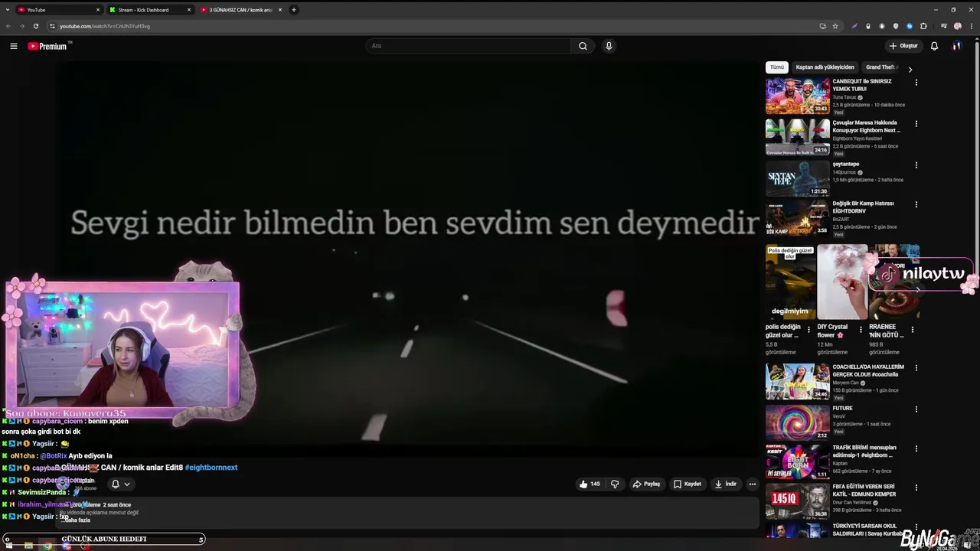
Task: Click the search magnifier button
Action: click(583, 46)
